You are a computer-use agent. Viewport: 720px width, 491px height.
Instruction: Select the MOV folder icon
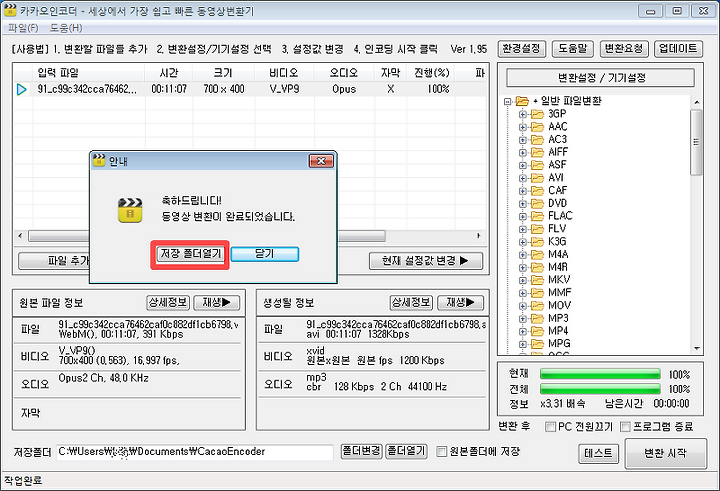537,305
